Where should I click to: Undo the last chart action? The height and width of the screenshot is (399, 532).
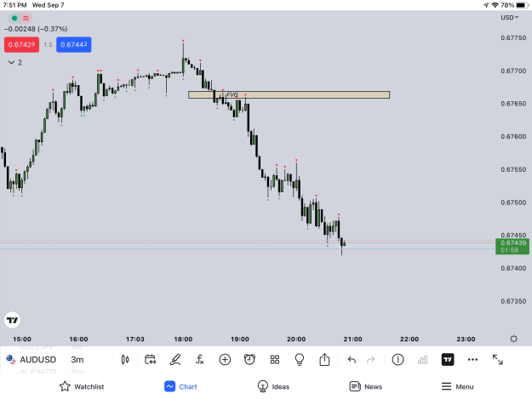[352, 360]
